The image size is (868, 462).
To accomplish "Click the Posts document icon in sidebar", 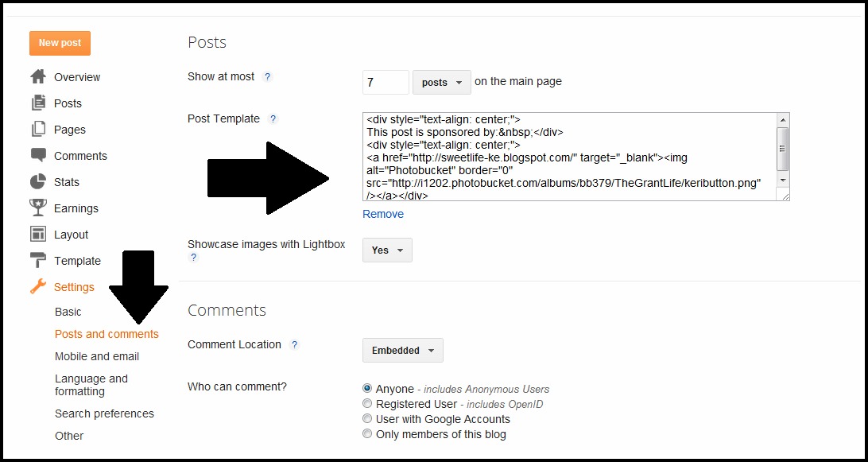I will pos(38,103).
